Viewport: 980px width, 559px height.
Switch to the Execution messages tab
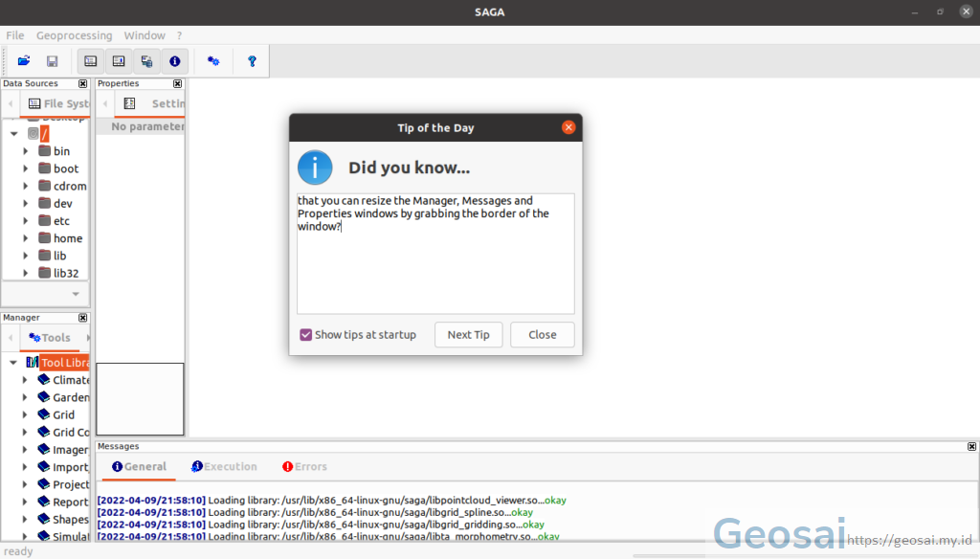pos(224,466)
